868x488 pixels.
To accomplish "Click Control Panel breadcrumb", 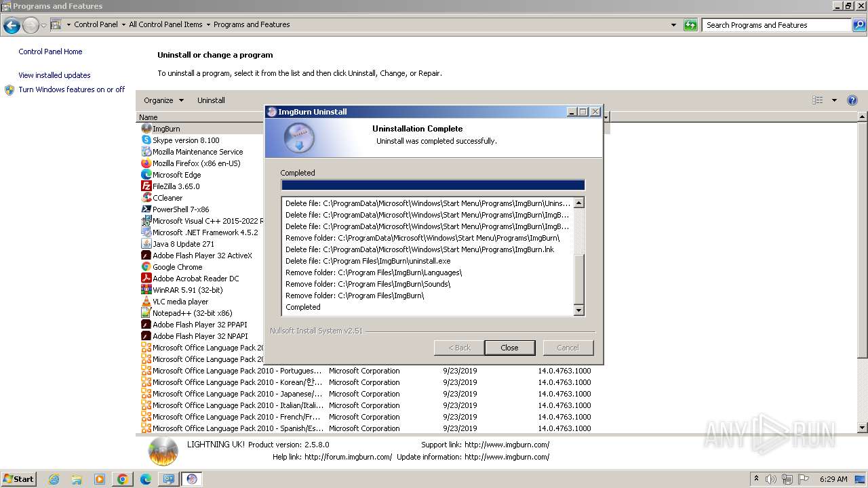I will [x=96, y=24].
